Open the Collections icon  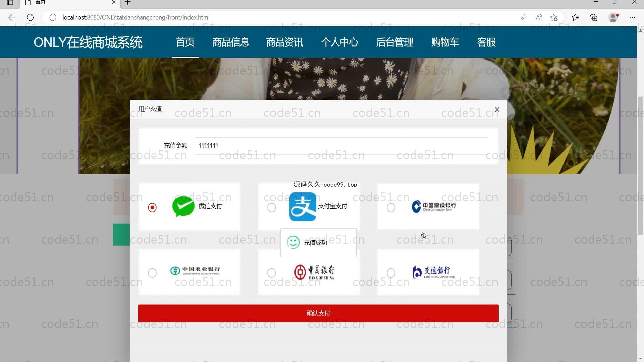tap(594, 17)
